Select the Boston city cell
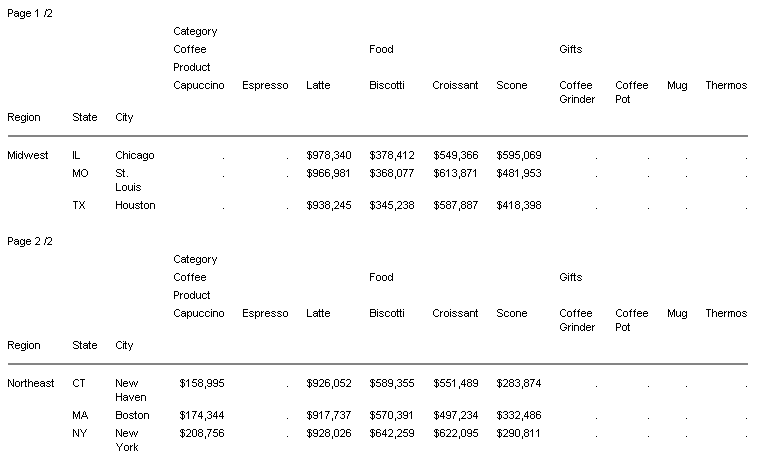 point(133,415)
